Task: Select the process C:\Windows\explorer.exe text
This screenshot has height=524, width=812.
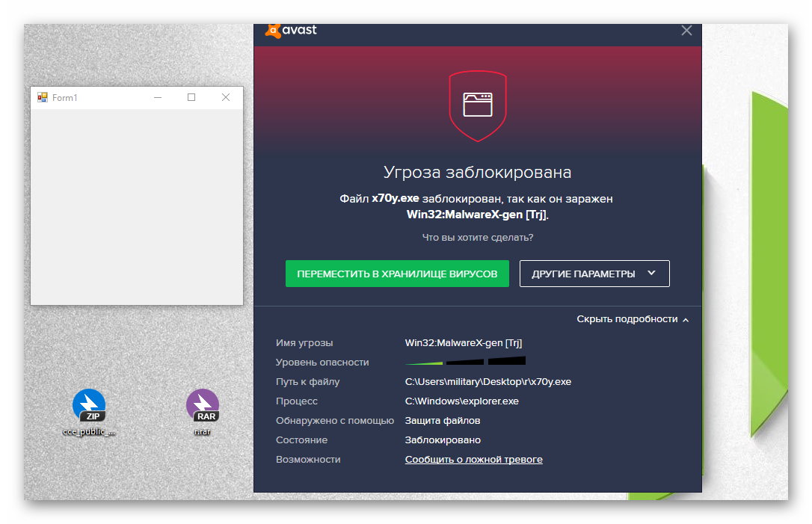Action: (x=461, y=401)
